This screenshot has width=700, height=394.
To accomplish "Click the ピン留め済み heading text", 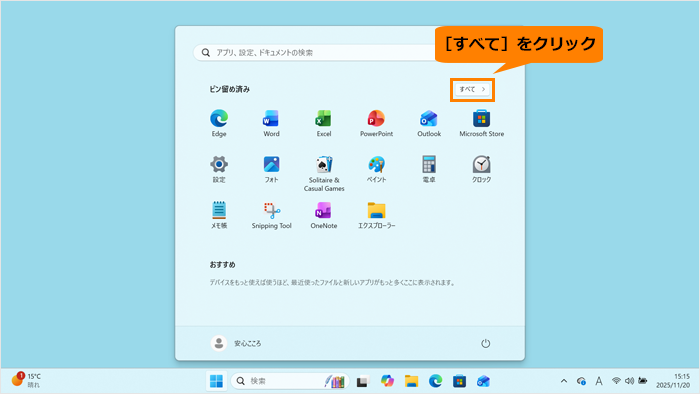I will [x=229, y=89].
